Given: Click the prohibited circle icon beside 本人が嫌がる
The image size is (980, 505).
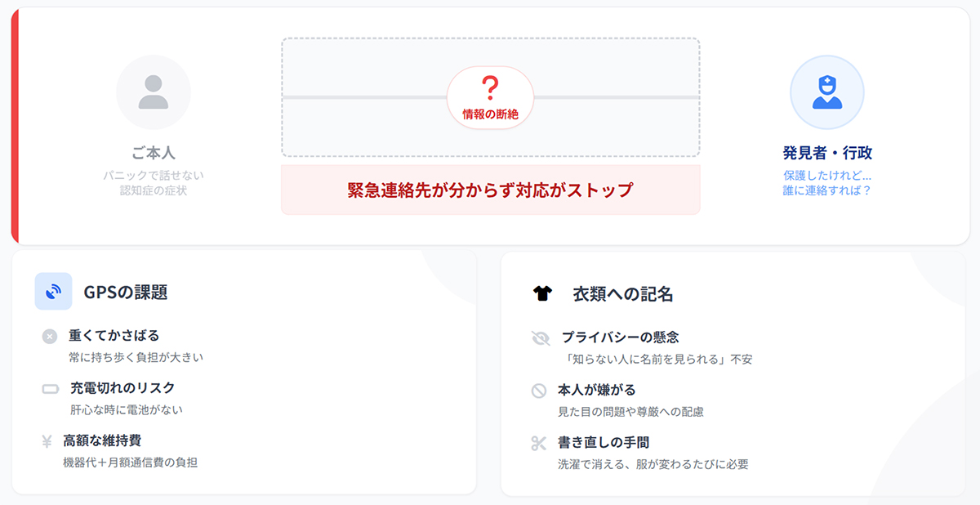Looking at the screenshot, I should 539,391.
